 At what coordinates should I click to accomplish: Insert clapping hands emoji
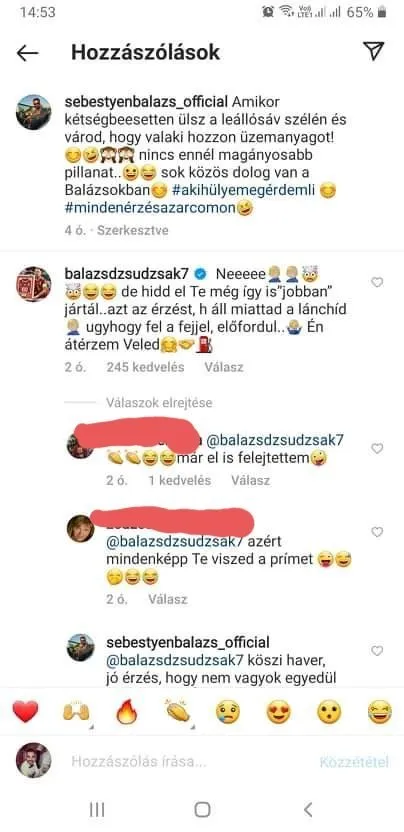pyautogui.click(x=177, y=712)
